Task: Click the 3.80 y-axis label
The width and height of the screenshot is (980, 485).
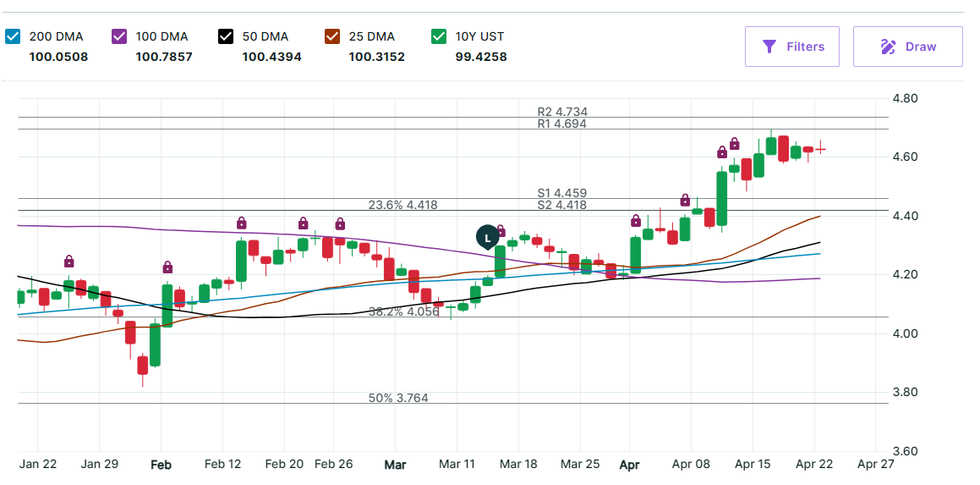Action: coord(906,393)
